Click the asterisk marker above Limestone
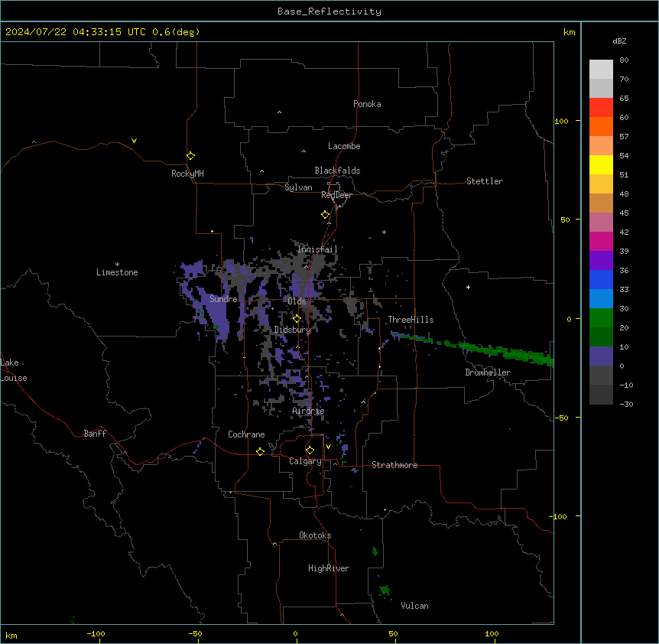Screen dimensions: 659x644 pos(117,265)
